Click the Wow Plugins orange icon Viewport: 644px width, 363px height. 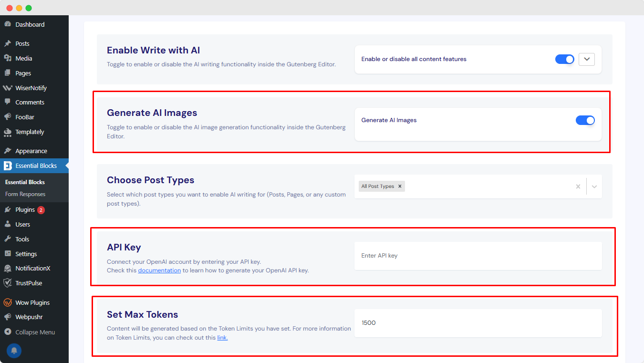(8, 302)
